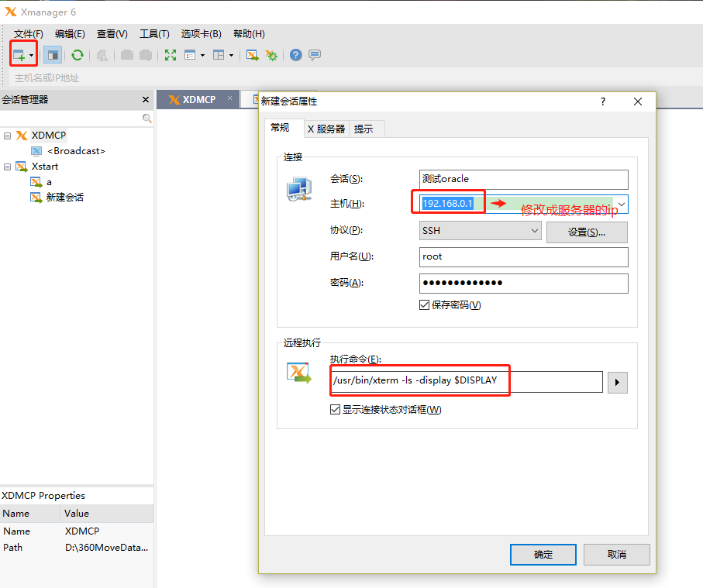This screenshot has width=703, height=588.
Task: Click the new session toolbar icon
Action: (19, 55)
